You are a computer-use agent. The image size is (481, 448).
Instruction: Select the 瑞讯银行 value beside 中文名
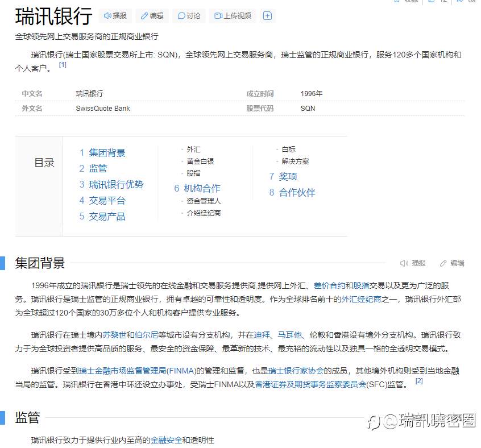[89, 94]
